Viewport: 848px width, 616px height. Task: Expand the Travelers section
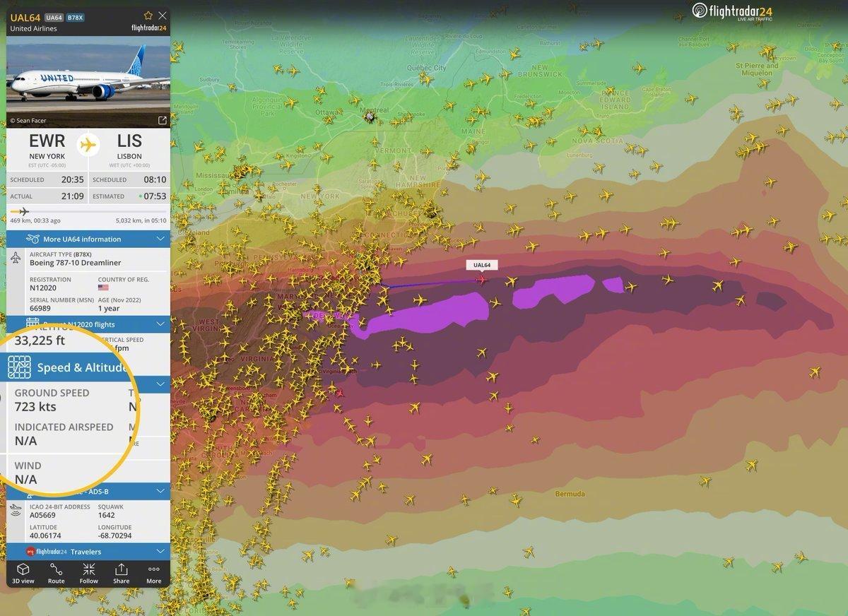pyautogui.click(x=160, y=551)
